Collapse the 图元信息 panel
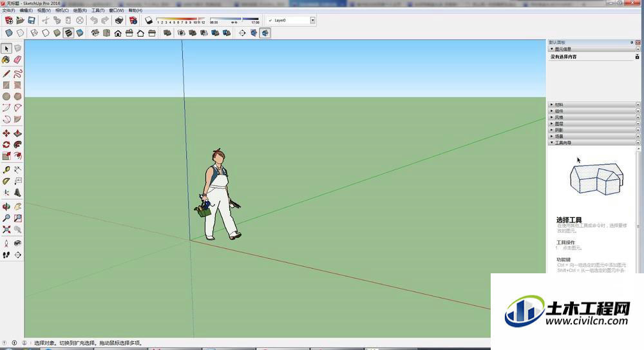 [x=594, y=49]
